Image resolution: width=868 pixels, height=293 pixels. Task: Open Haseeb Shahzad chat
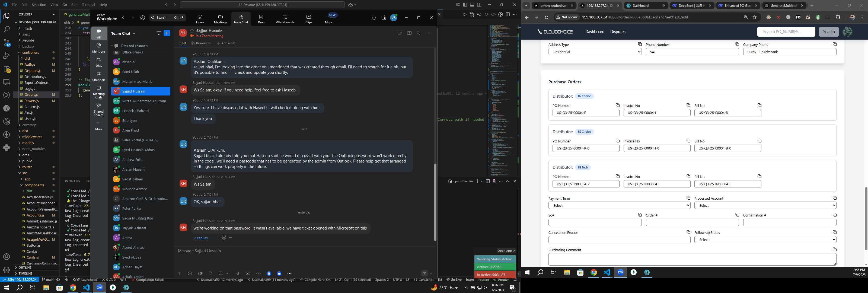click(141, 111)
